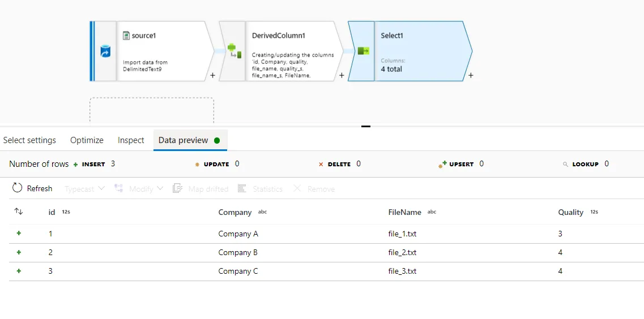Click the plus icon after Select1 node
The image size is (644, 319).
pos(471,75)
